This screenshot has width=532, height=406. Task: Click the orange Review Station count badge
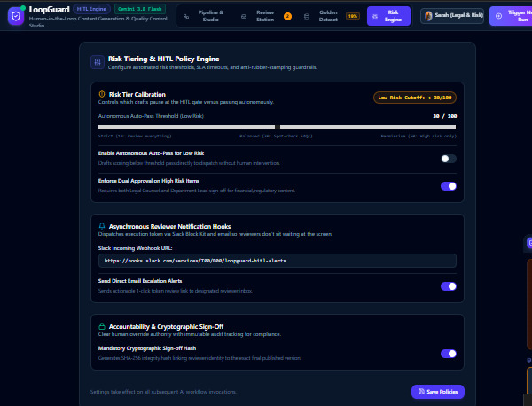287,16
